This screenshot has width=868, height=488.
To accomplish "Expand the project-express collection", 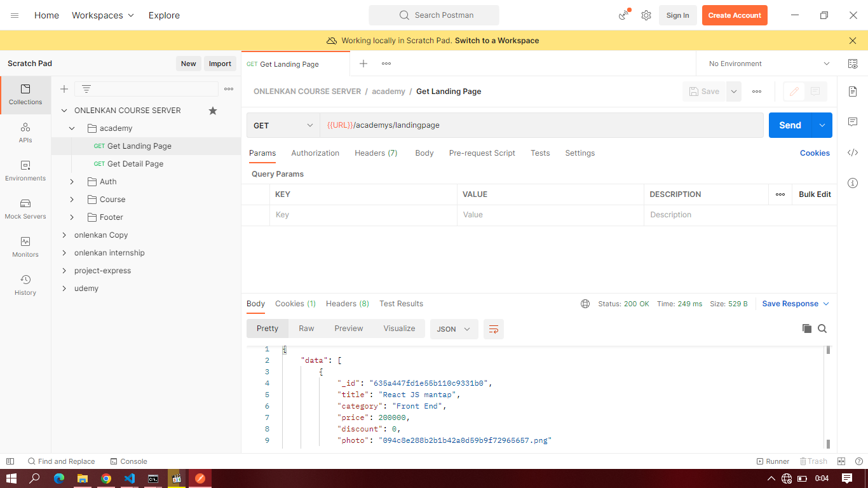I will tap(64, 271).
